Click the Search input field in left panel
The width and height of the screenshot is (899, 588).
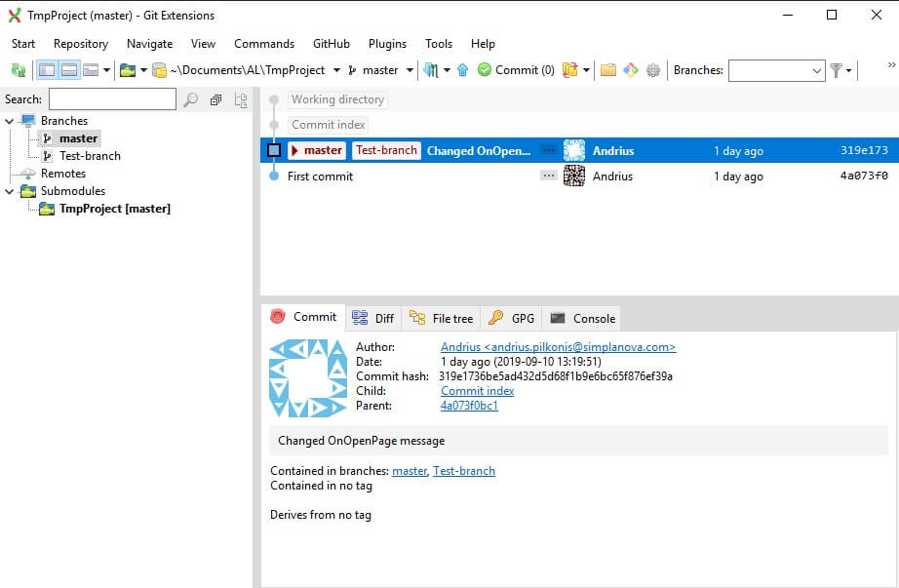click(112, 99)
